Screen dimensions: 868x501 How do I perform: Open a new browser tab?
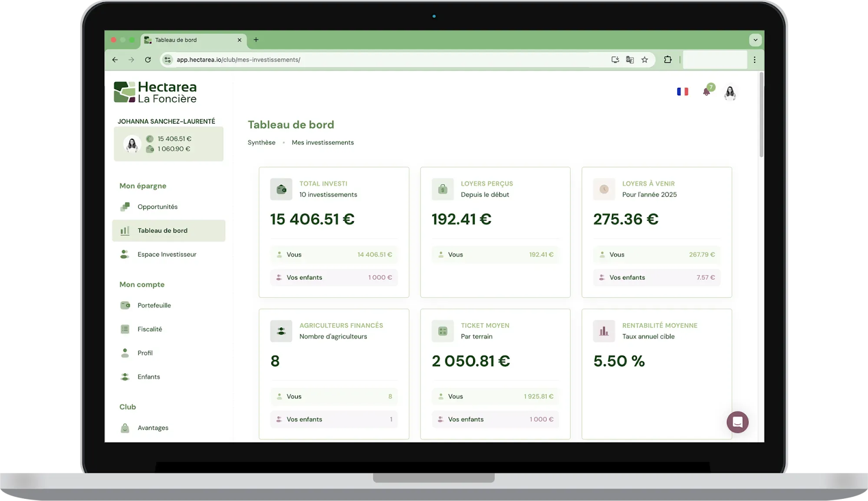tap(256, 40)
